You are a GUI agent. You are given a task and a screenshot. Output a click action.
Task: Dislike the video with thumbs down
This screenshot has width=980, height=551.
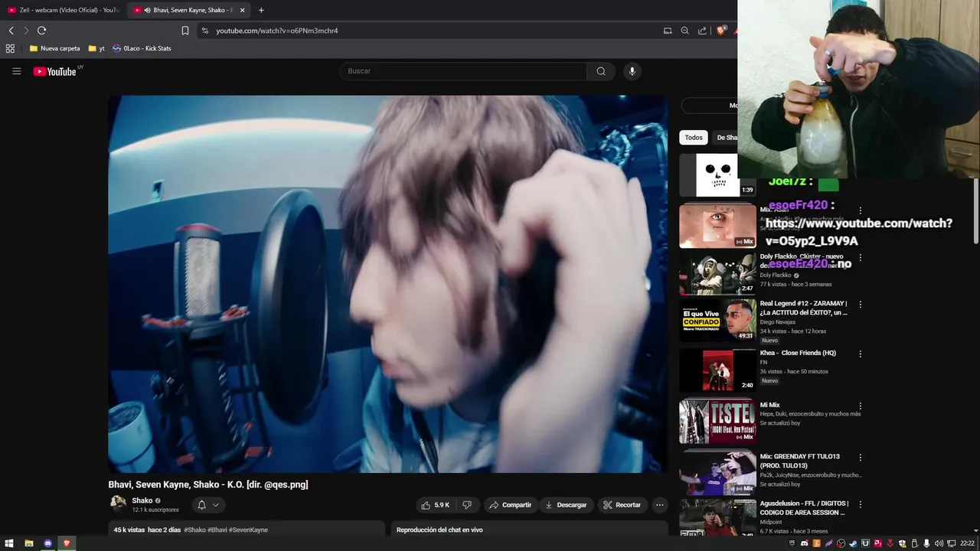[467, 505]
